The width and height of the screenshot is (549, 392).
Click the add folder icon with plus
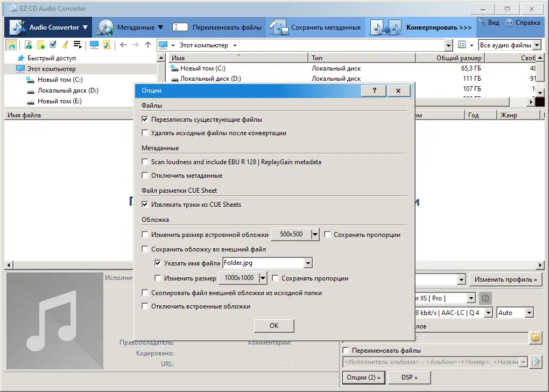[x=41, y=45]
